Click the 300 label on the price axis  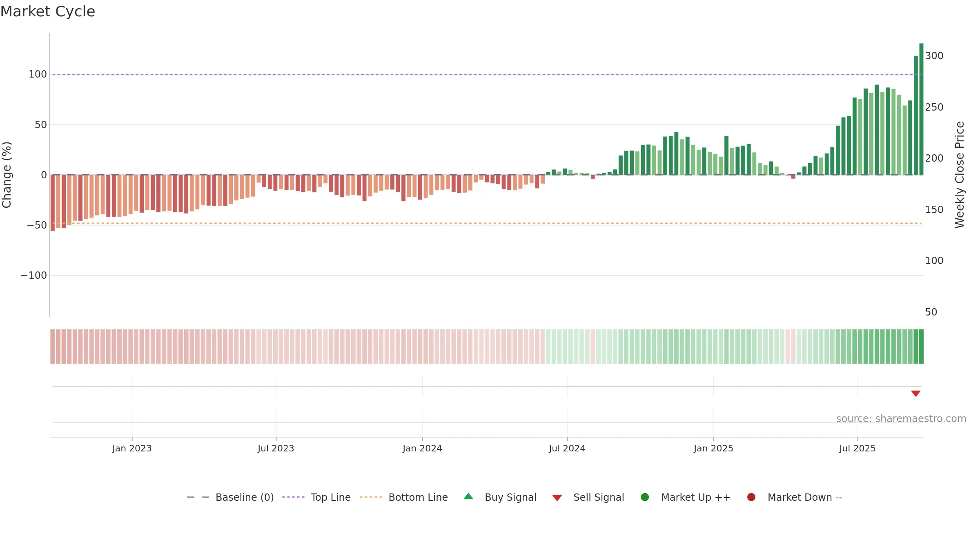[934, 56]
